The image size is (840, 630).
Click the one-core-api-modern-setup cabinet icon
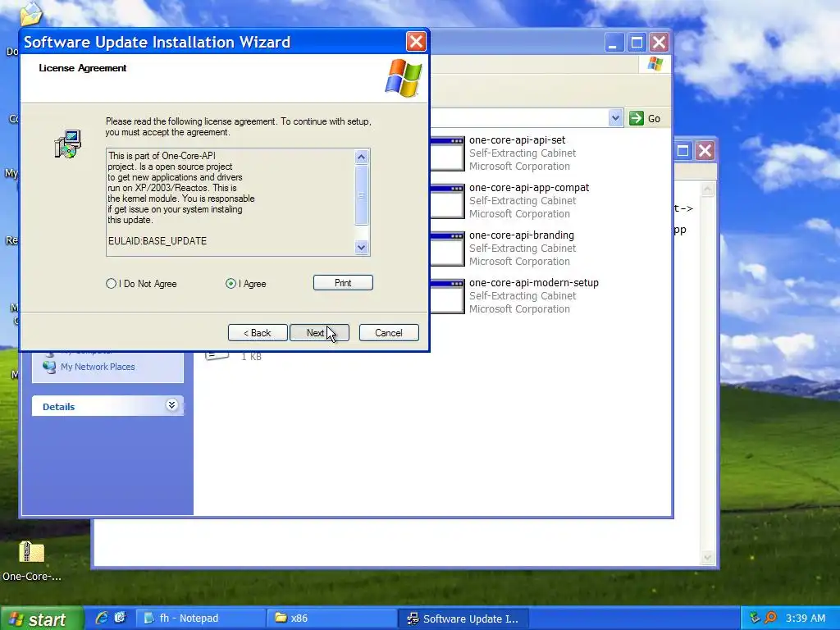click(x=447, y=296)
